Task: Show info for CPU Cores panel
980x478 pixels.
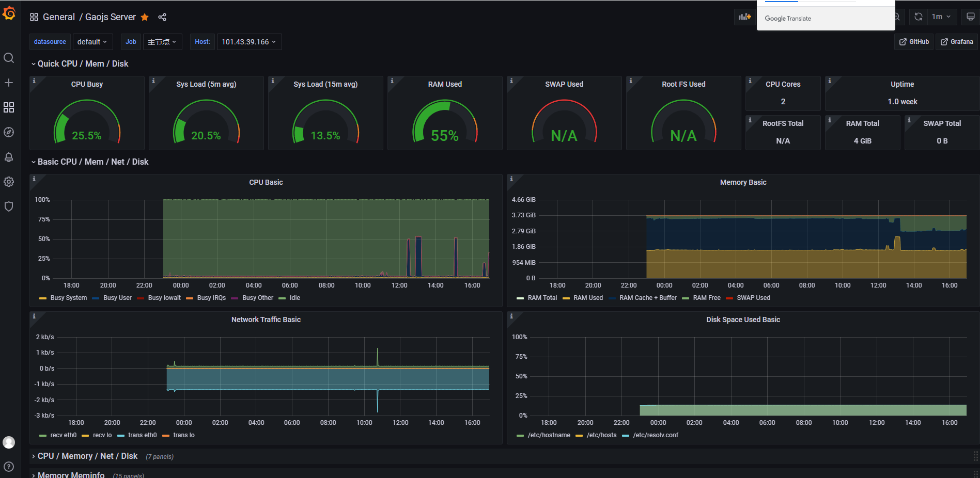Action: (x=750, y=81)
